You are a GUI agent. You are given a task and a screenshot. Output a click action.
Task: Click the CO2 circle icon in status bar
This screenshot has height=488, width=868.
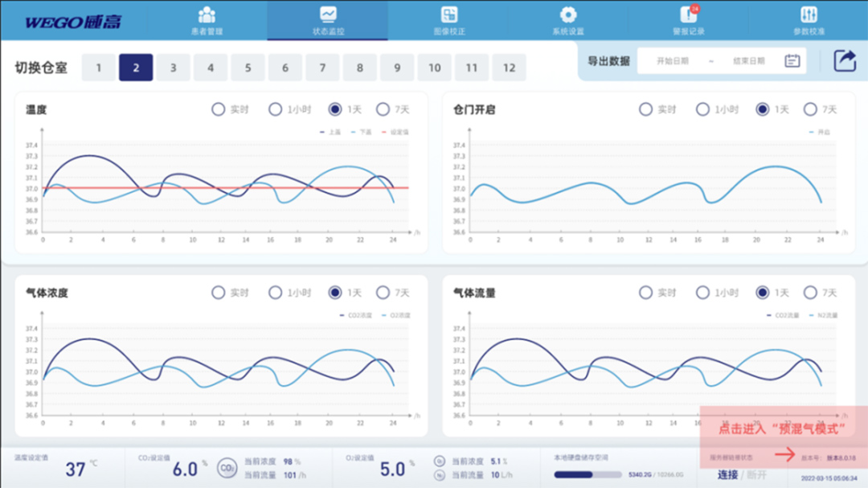[x=227, y=468]
